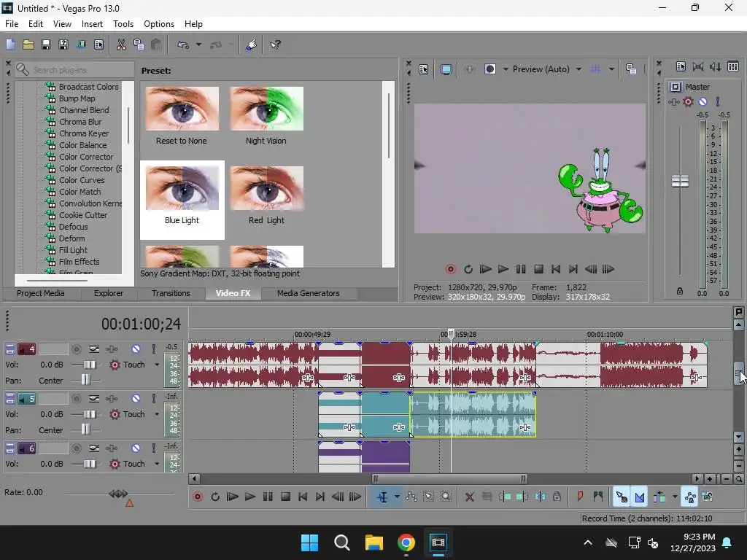Choose the Night Vision preset thumbnail

click(x=266, y=109)
